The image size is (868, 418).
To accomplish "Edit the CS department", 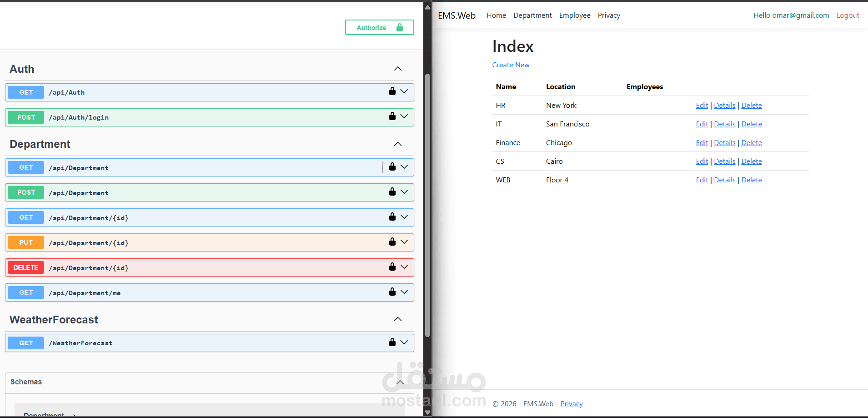I will pos(702,161).
